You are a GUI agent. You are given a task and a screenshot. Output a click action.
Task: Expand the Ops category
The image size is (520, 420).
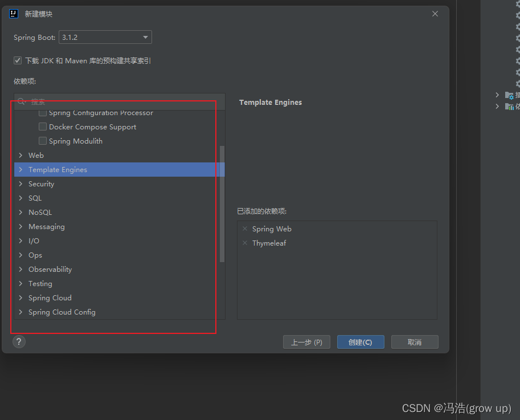click(21, 255)
